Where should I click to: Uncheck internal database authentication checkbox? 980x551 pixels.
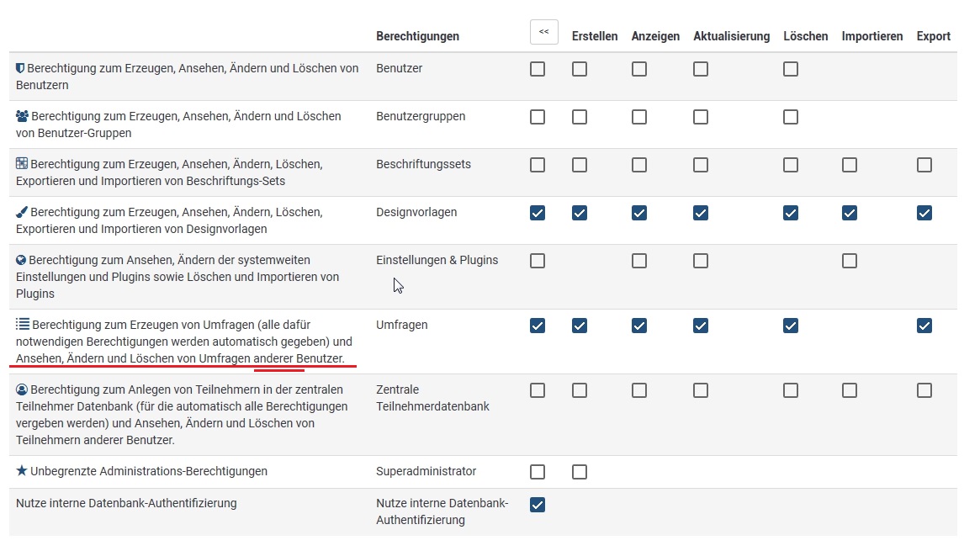click(538, 505)
